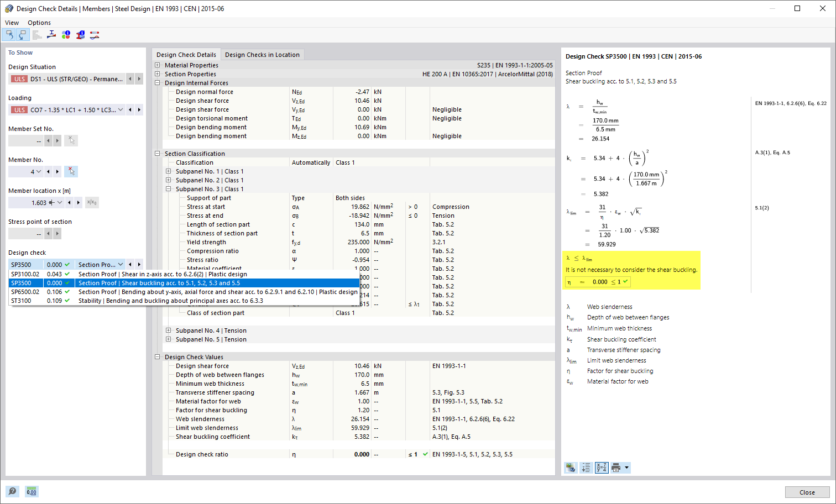Step to previous loading with left arrow
The image size is (836, 504).
[x=130, y=110]
